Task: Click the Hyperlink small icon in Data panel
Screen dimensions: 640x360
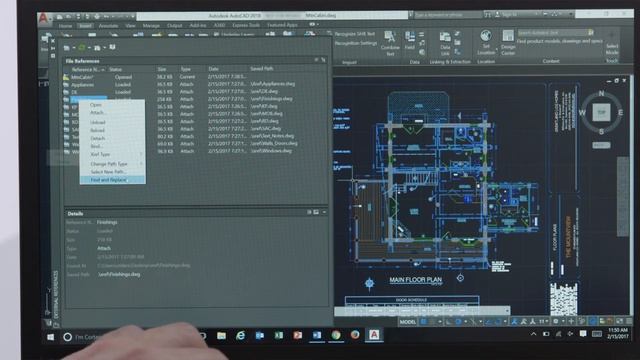Action: pos(422,52)
